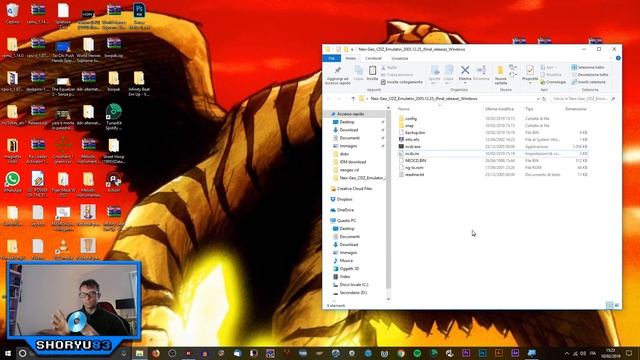Image resolution: width=640 pixels, height=360 pixels.
Task: Open the File tab in Explorer ribbon
Action: tap(332, 58)
